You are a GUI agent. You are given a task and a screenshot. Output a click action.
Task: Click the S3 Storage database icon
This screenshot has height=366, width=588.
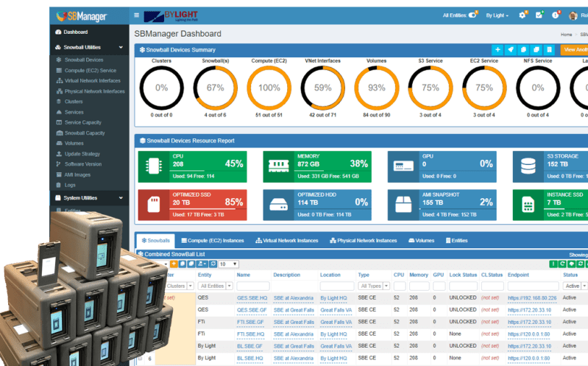click(528, 166)
